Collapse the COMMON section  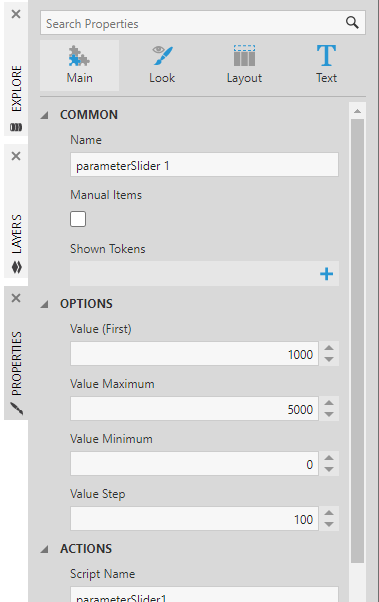45,115
